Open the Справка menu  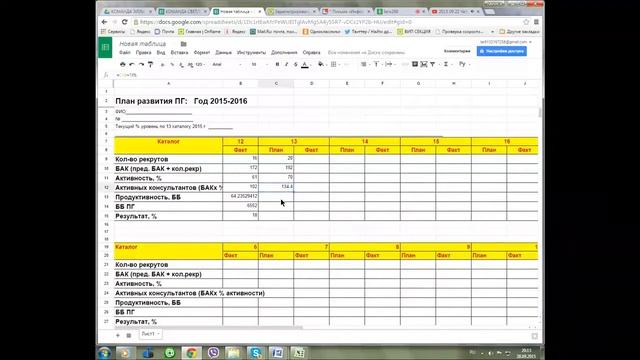click(311, 53)
